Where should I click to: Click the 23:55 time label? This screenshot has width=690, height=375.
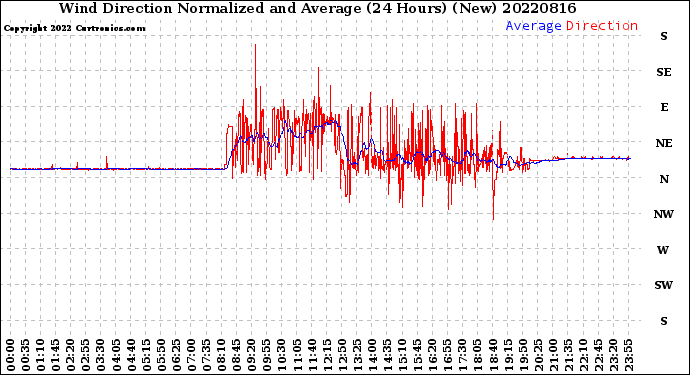pyautogui.click(x=628, y=355)
